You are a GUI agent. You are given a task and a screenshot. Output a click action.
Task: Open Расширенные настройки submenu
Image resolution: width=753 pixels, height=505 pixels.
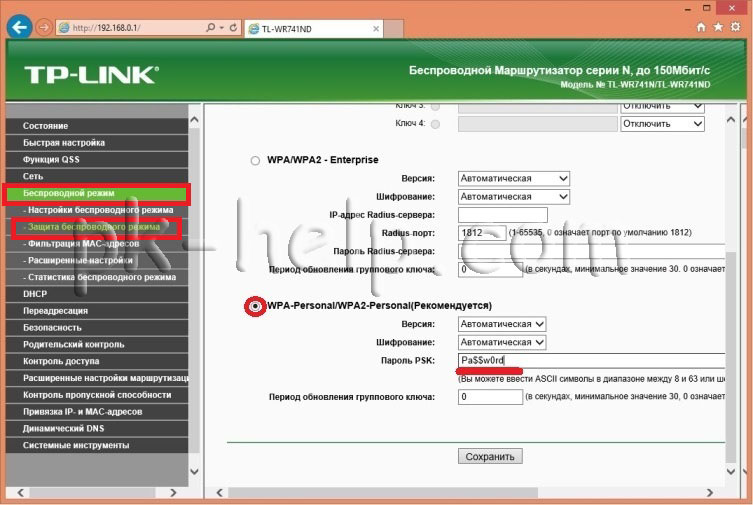coord(97,260)
